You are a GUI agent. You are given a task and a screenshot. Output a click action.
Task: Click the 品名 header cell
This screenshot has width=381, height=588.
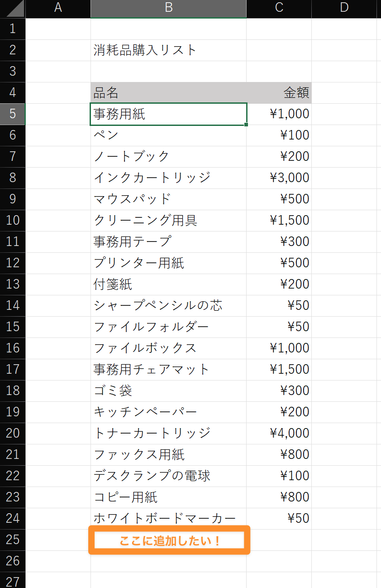point(168,93)
